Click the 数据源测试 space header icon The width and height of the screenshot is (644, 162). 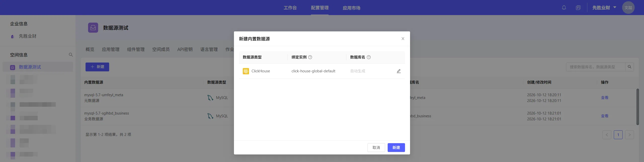[93, 28]
